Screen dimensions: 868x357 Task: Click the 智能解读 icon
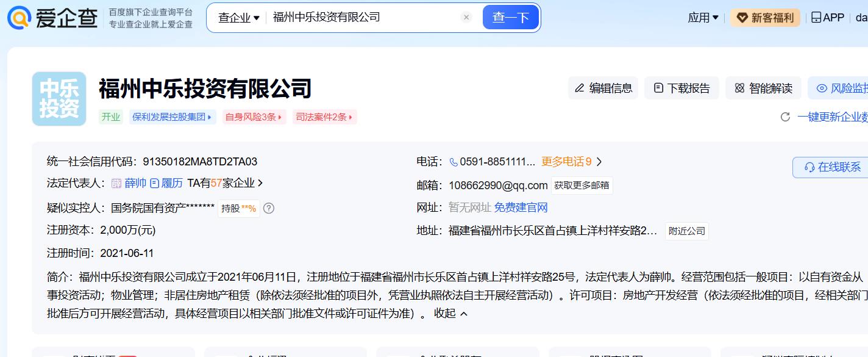click(x=739, y=88)
